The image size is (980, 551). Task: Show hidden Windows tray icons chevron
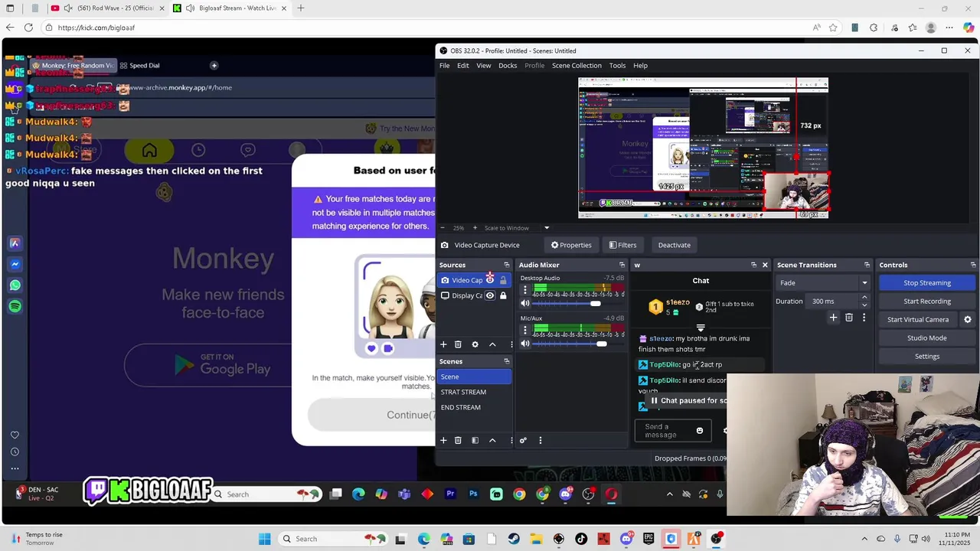(x=864, y=539)
